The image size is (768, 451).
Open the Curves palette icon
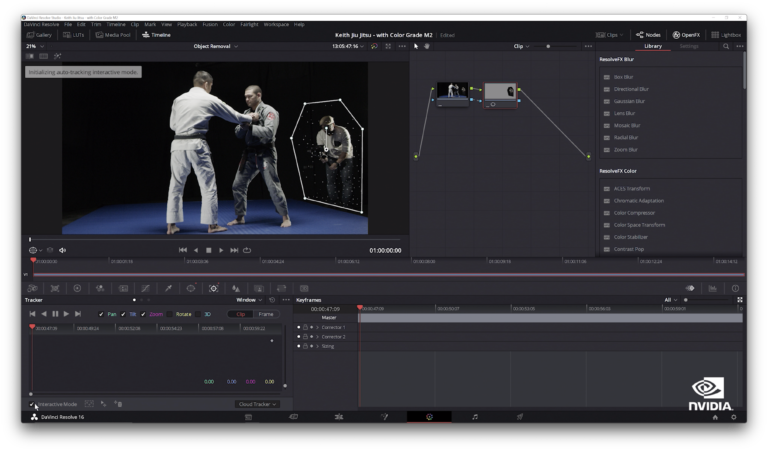coord(145,288)
